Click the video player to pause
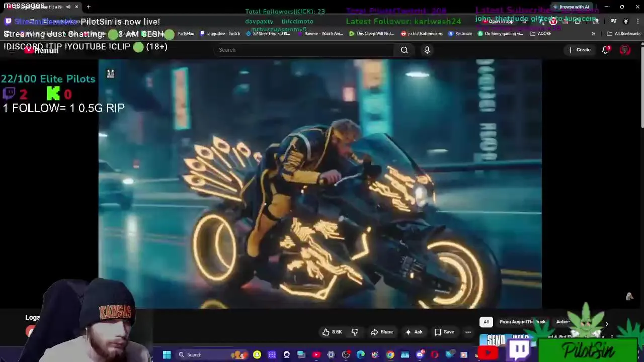644x362 pixels. tap(320, 184)
